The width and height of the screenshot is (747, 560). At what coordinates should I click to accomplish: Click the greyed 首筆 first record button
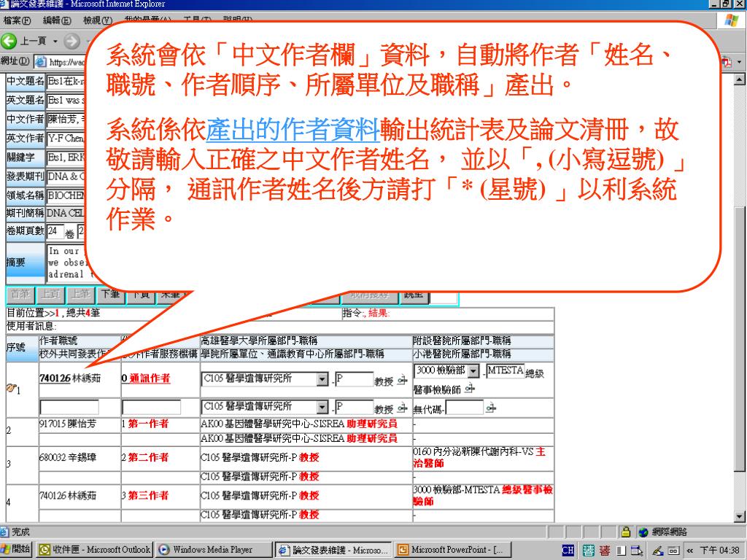click(x=20, y=295)
